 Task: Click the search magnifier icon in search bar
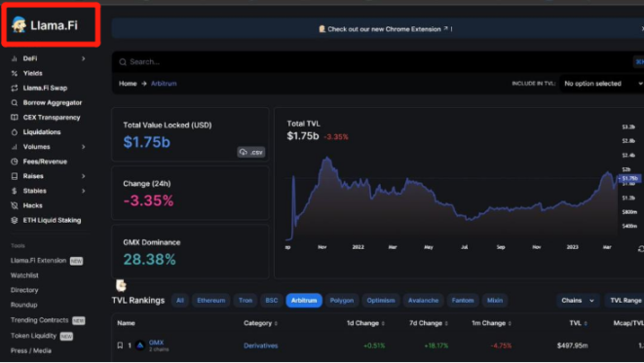pos(123,62)
